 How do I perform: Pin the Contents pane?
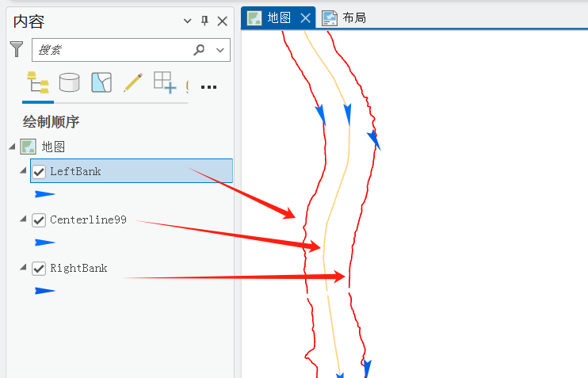coord(204,21)
